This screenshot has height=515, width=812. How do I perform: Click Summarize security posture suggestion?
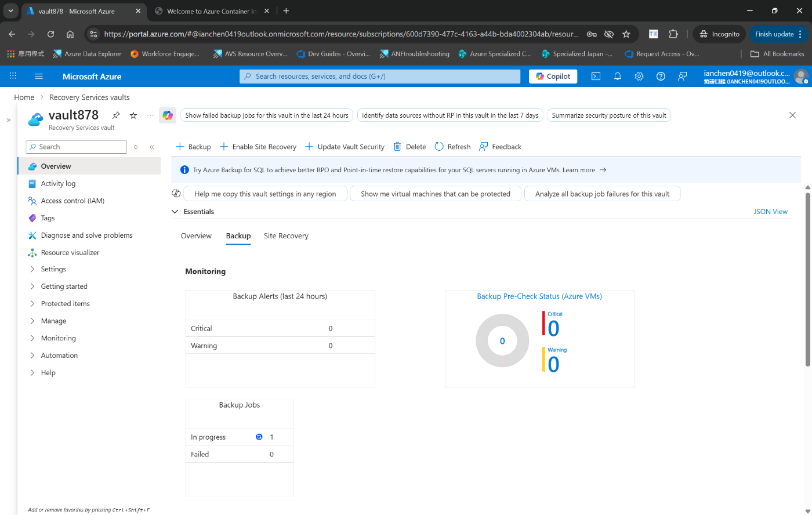(x=609, y=115)
